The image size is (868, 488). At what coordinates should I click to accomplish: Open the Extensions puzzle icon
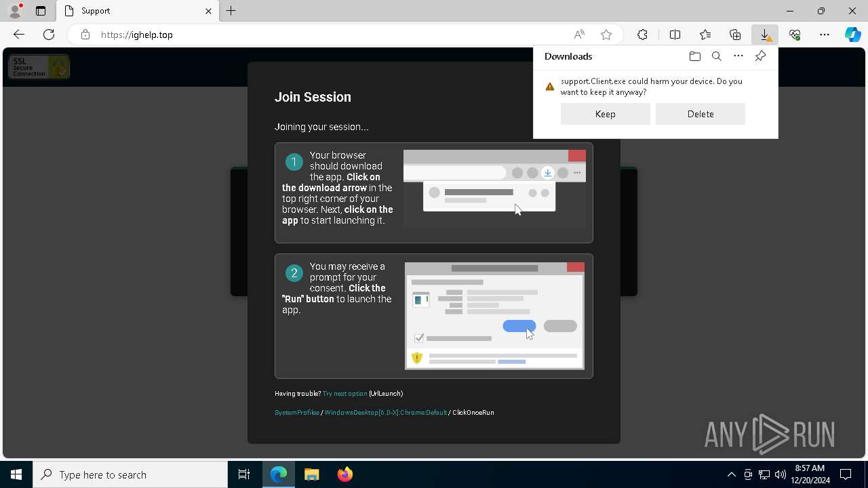[642, 35]
